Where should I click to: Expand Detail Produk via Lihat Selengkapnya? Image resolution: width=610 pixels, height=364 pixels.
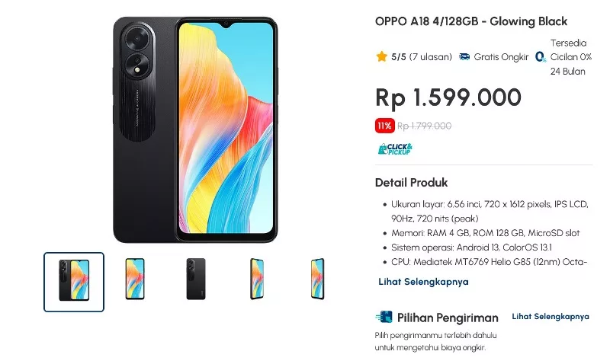point(423,282)
